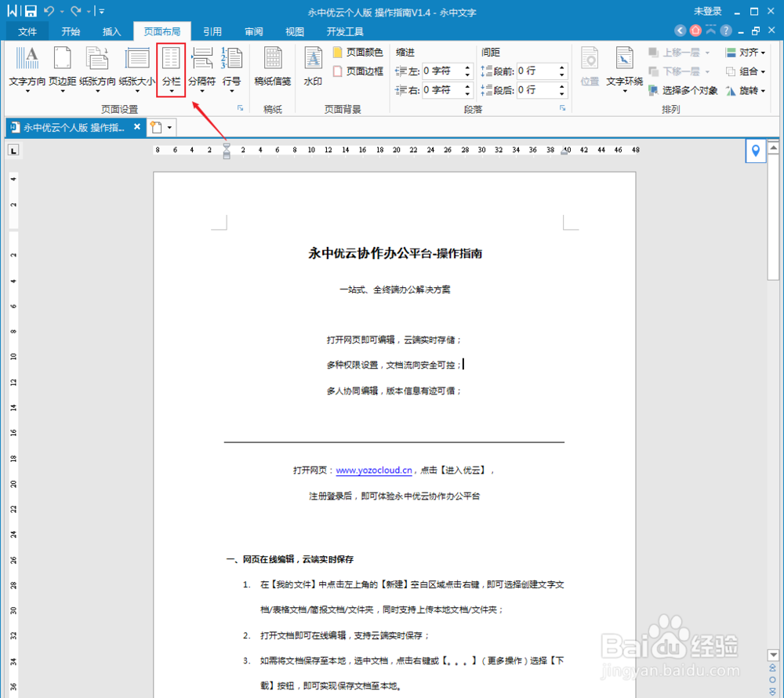The width and height of the screenshot is (784, 698).
Task: Open the Group (组合) dropdown
Action: (746, 71)
